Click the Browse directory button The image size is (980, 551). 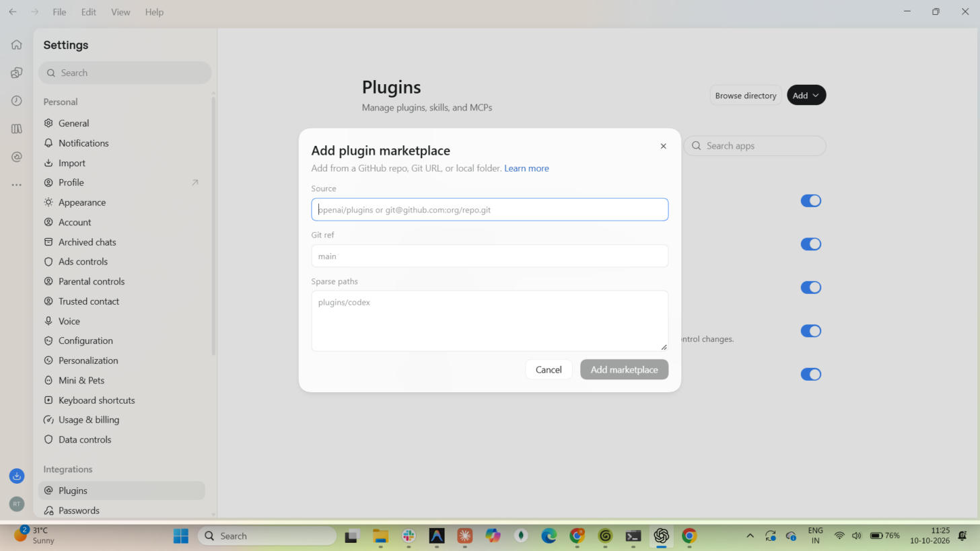(746, 96)
